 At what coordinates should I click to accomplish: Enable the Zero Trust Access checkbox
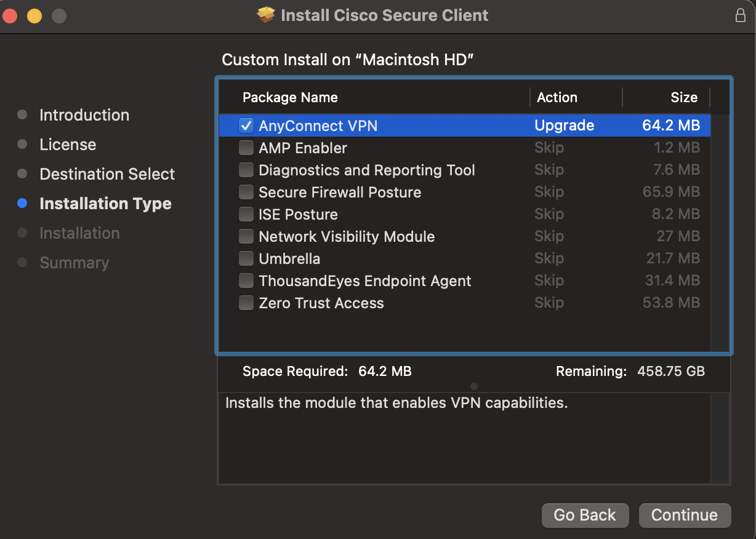[246, 303]
